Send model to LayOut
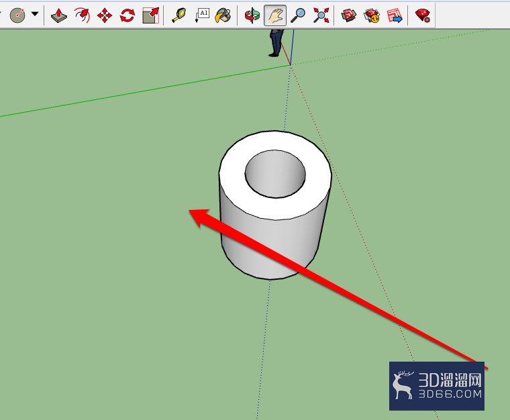This screenshot has height=420, width=510. point(394,15)
